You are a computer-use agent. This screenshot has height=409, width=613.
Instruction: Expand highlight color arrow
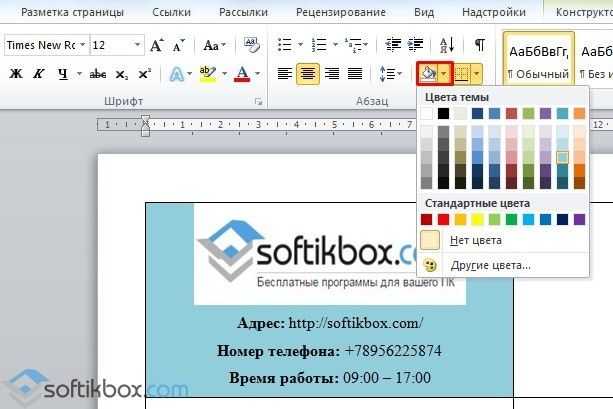(224, 74)
